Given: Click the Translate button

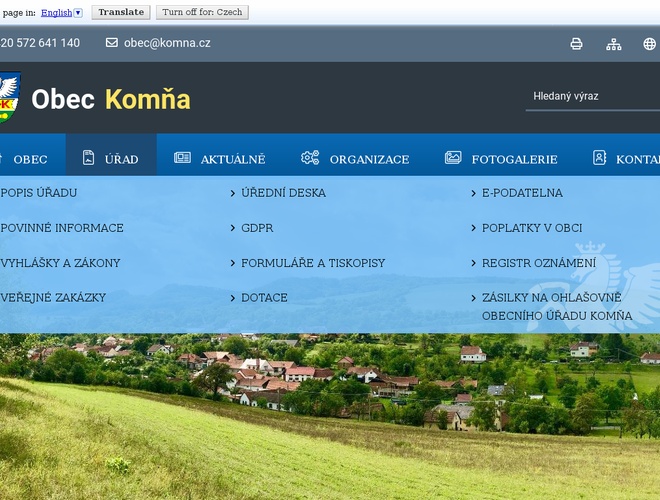Looking at the screenshot, I should (x=121, y=13).
